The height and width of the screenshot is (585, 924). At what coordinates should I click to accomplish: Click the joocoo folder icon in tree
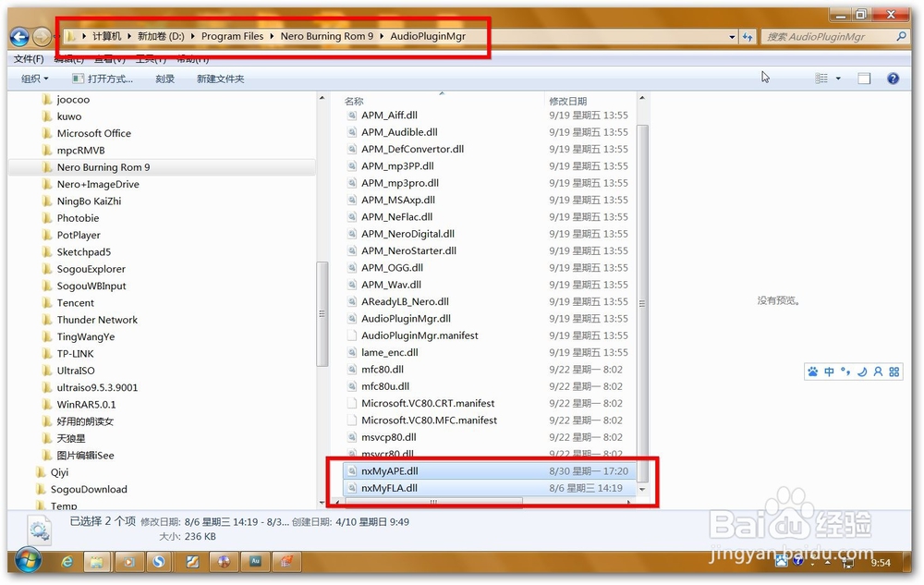point(47,100)
